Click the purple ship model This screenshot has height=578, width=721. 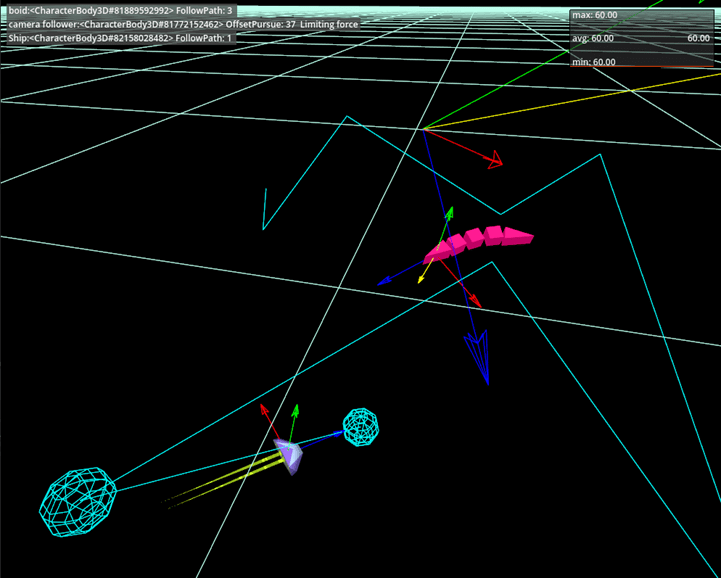[x=290, y=456]
